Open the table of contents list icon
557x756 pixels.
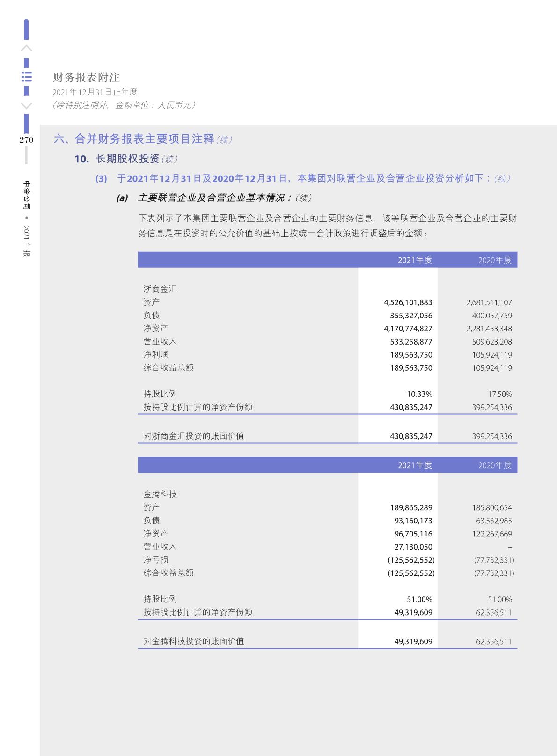tap(27, 77)
